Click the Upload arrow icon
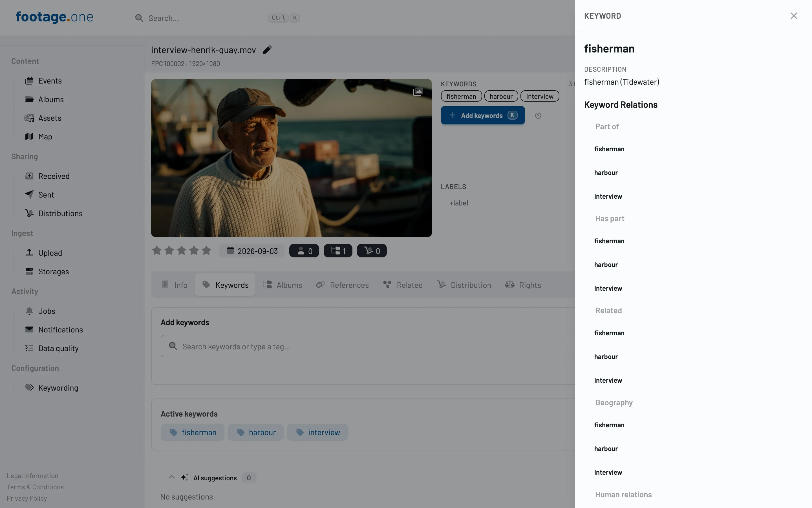This screenshot has width=812, height=508. pyautogui.click(x=29, y=253)
